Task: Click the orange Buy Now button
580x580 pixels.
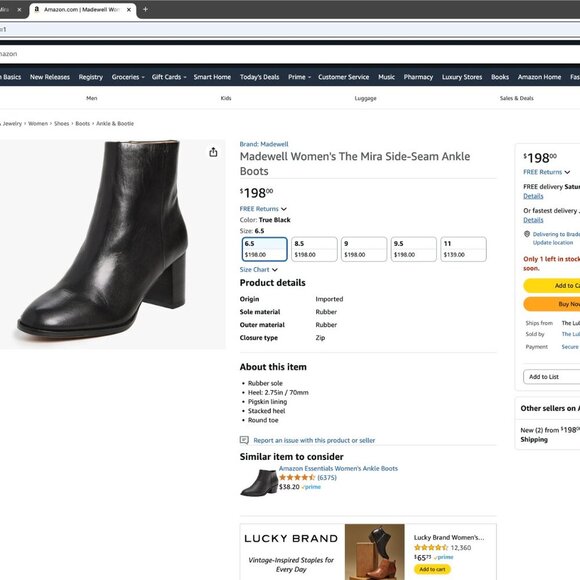Action: [x=552, y=304]
